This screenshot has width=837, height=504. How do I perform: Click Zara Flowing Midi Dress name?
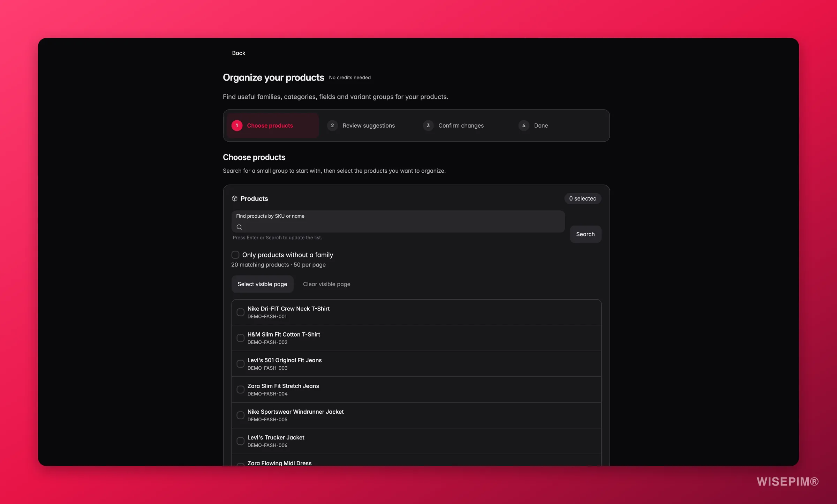tap(279, 463)
